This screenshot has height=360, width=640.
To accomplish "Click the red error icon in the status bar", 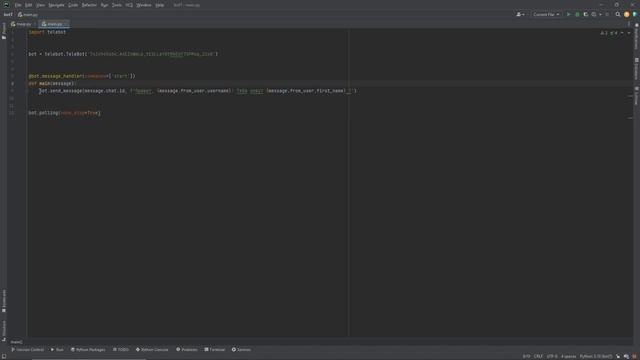I will click(x=635, y=356).
